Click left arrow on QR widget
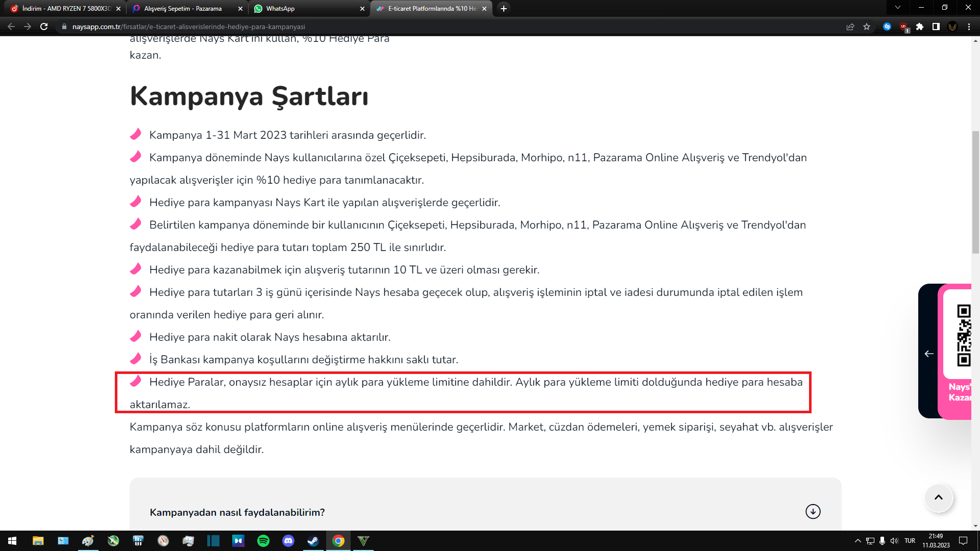 point(929,354)
